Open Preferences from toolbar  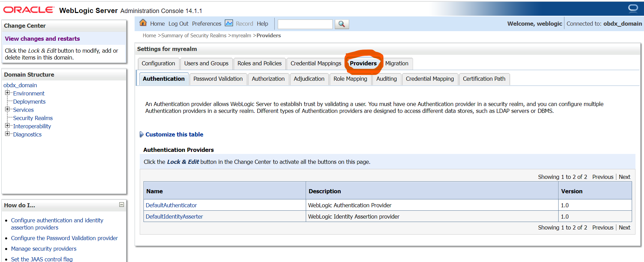click(x=207, y=24)
